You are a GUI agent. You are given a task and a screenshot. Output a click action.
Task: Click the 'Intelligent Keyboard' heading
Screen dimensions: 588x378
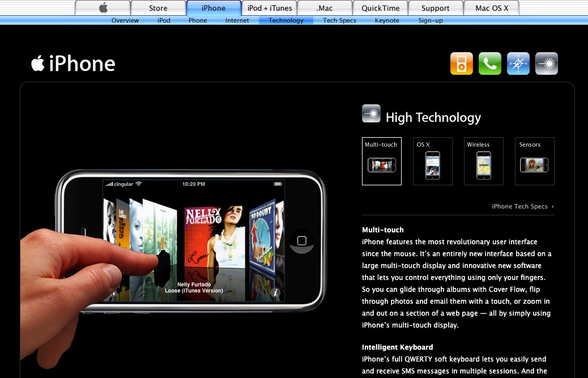(x=398, y=347)
